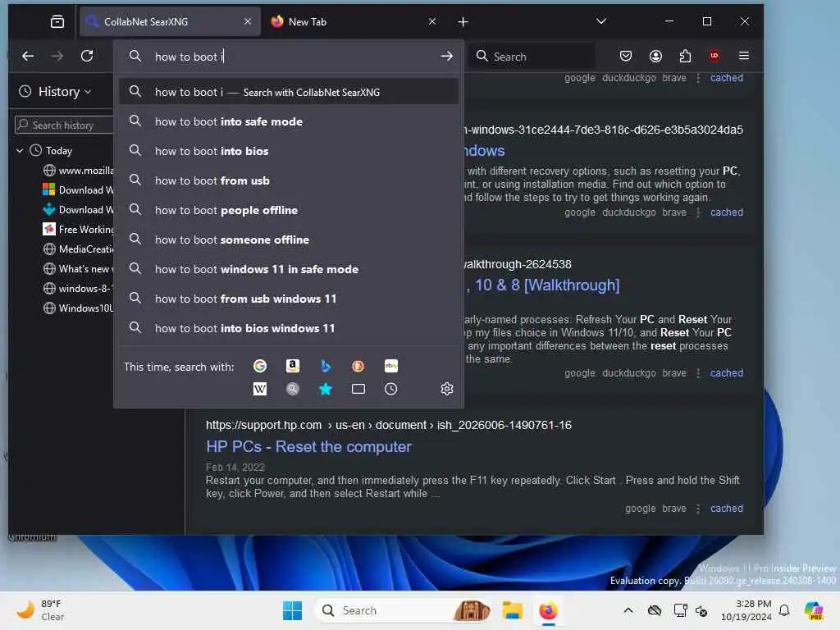
Task: Collapse the Today history group
Action: (x=20, y=151)
